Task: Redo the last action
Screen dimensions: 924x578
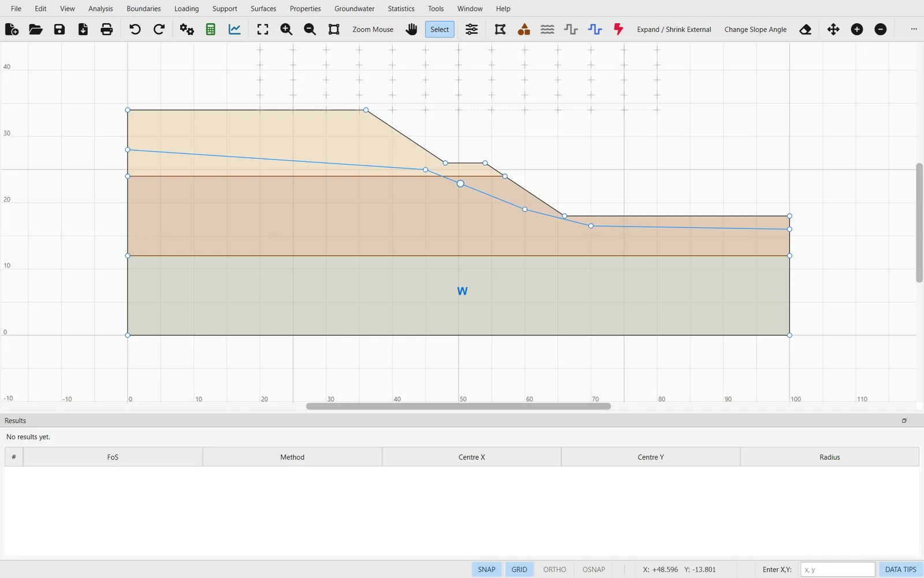Action: point(159,29)
